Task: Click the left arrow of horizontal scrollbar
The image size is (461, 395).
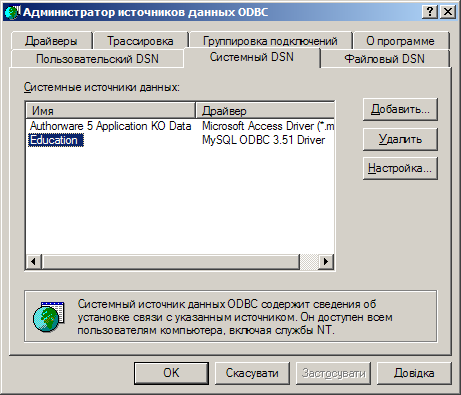Action: point(34,261)
